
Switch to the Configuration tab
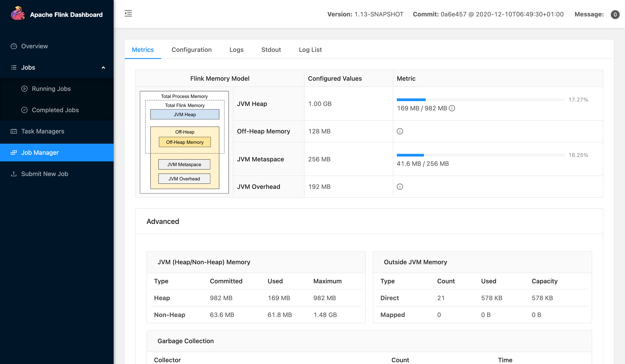[192, 50]
